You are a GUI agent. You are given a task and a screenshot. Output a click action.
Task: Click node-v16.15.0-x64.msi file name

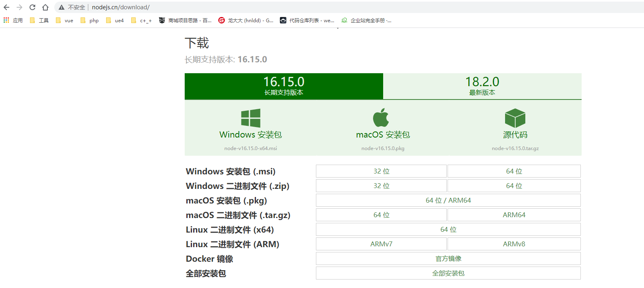pyautogui.click(x=251, y=148)
